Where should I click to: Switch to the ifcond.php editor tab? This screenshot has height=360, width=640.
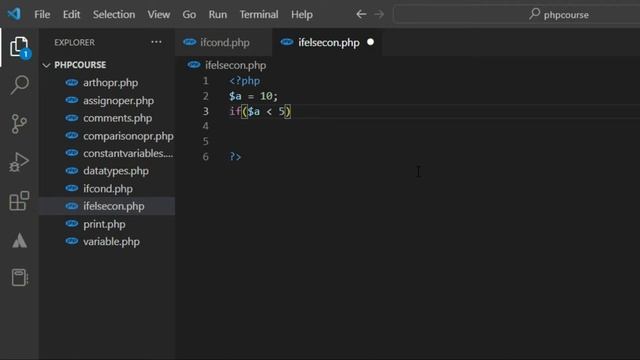pos(224,42)
